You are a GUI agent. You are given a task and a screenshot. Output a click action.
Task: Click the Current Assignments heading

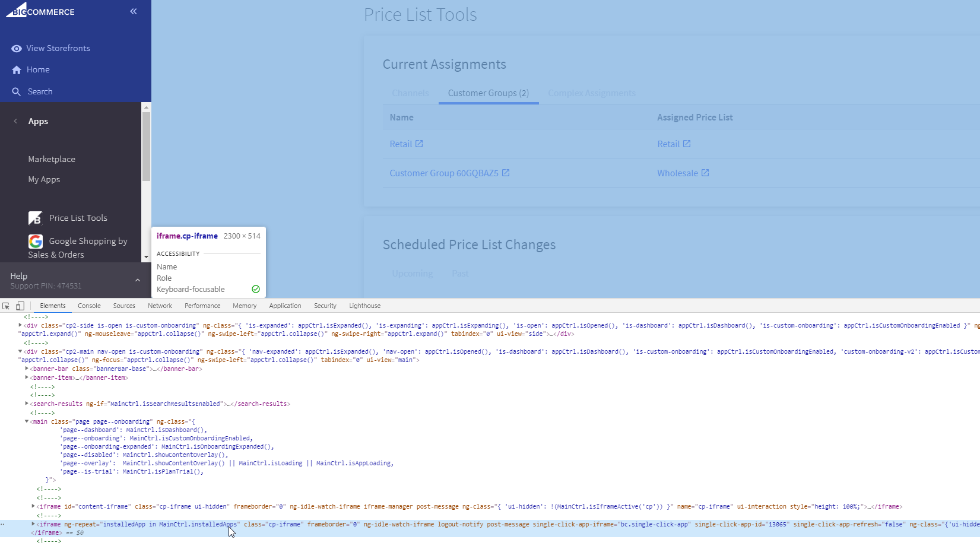[x=445, y=64]
